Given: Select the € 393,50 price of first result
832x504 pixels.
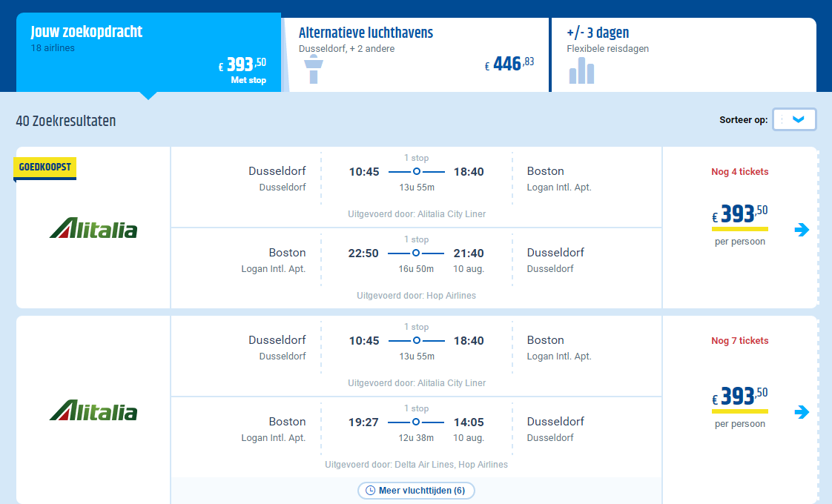Looking at the screenshot, I should tap(739, 214).
